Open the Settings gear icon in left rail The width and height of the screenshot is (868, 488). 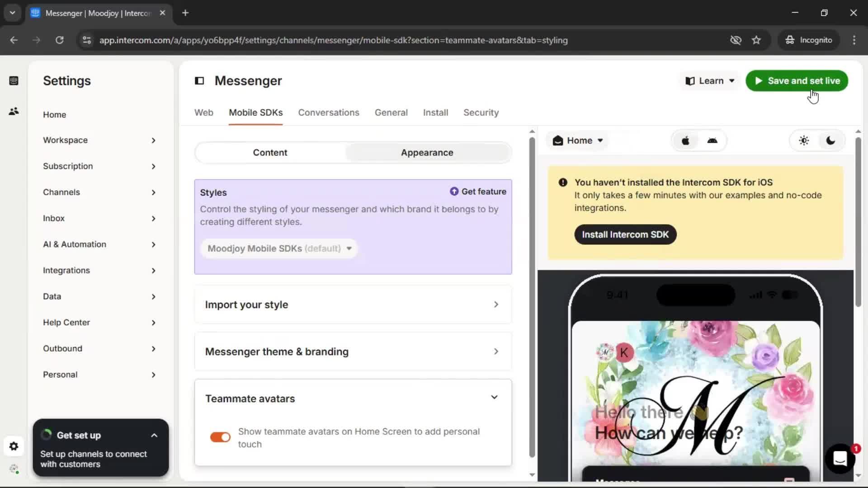tap(14, 446)
